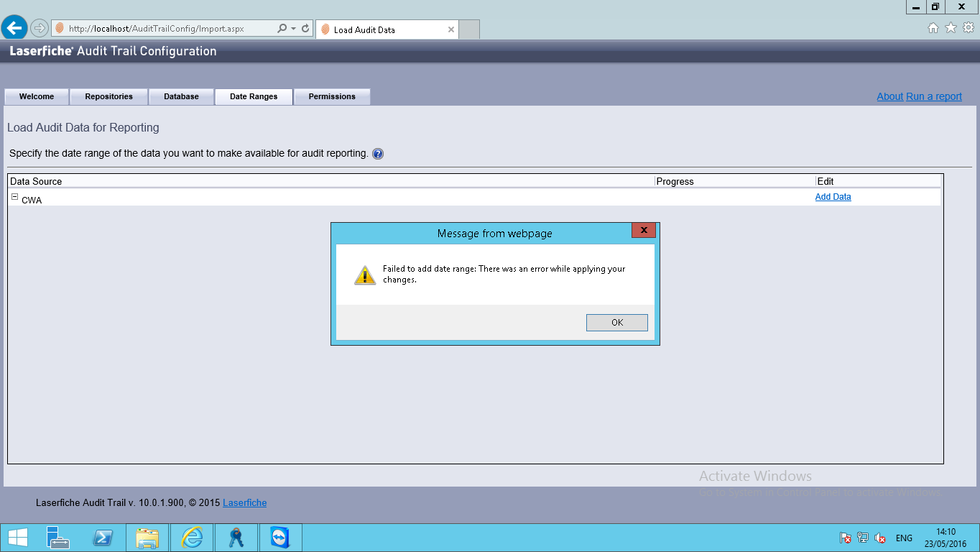Open the Laserfiche footer link

244,503
